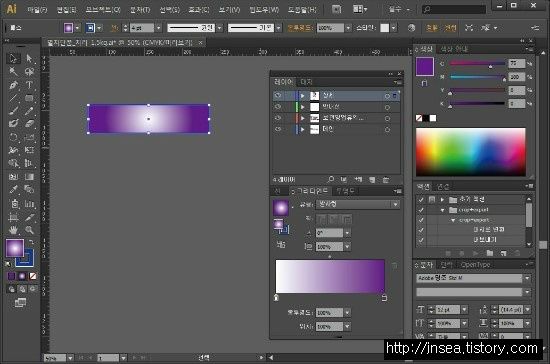Click the white gradient stop marker

point(276,298)
